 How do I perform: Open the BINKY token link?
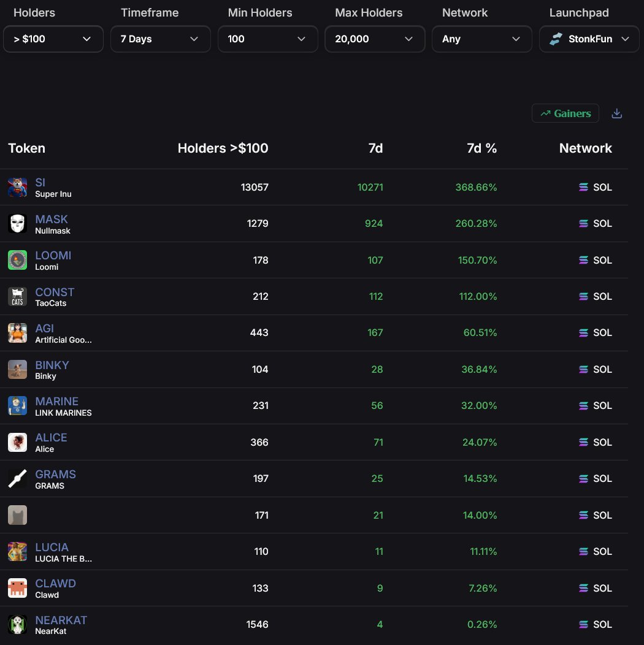(52, 364)
